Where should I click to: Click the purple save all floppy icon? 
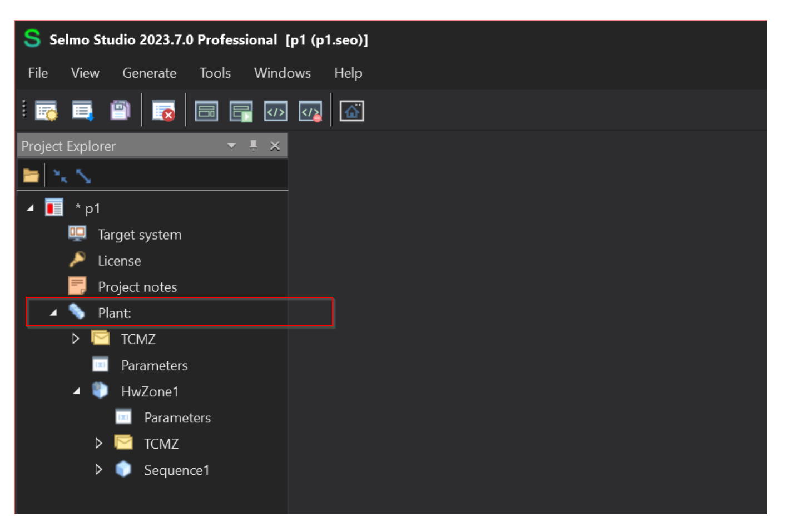coord(120,111)
